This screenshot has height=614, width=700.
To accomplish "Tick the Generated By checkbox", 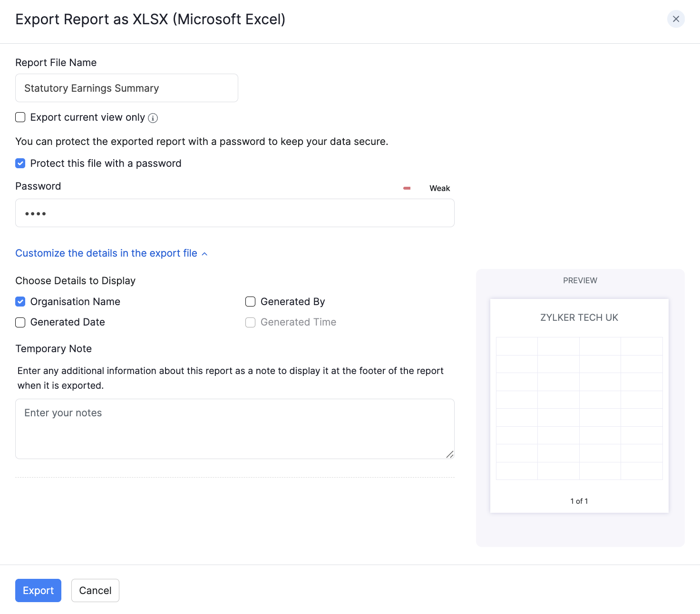I will point(251,302).
